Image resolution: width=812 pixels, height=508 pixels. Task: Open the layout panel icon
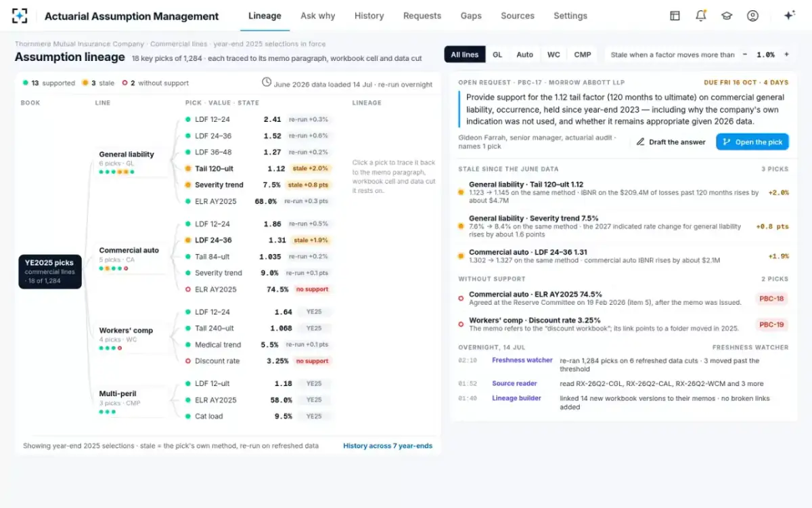point(675,16)
